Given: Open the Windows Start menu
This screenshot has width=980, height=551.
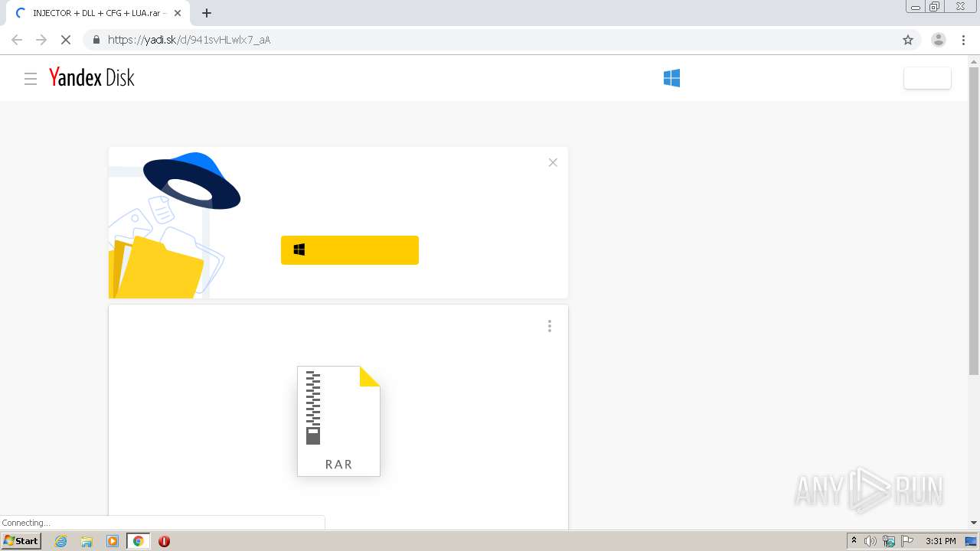Looking at the screenshot, I should [x=21, y=541].
